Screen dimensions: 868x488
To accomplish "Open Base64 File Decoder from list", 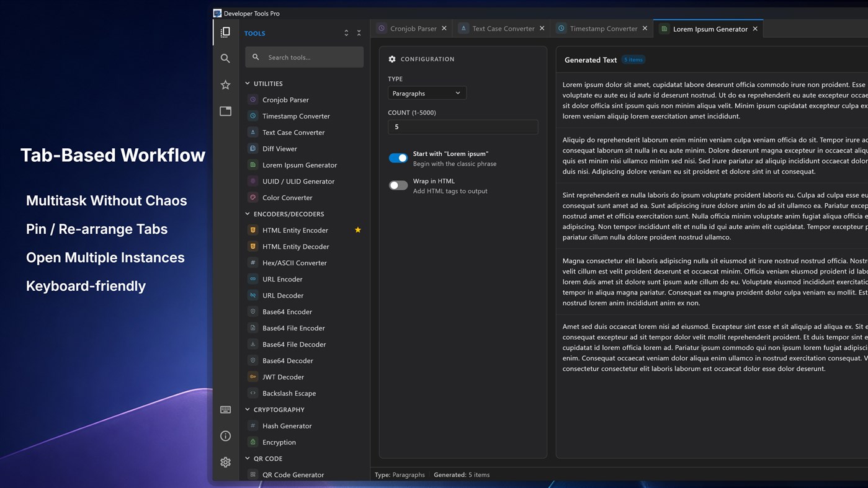I will click(x=293, y=344).
